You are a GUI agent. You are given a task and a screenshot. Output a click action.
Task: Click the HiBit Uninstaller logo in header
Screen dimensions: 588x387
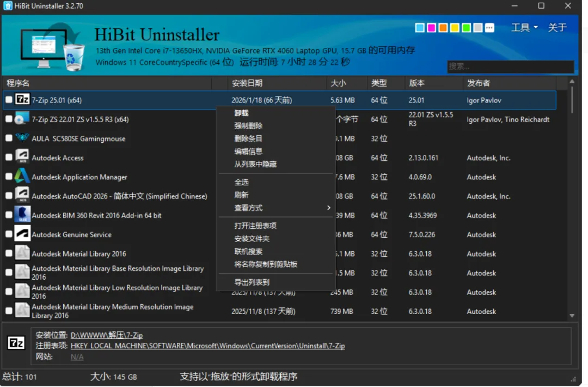pos(52,47)
